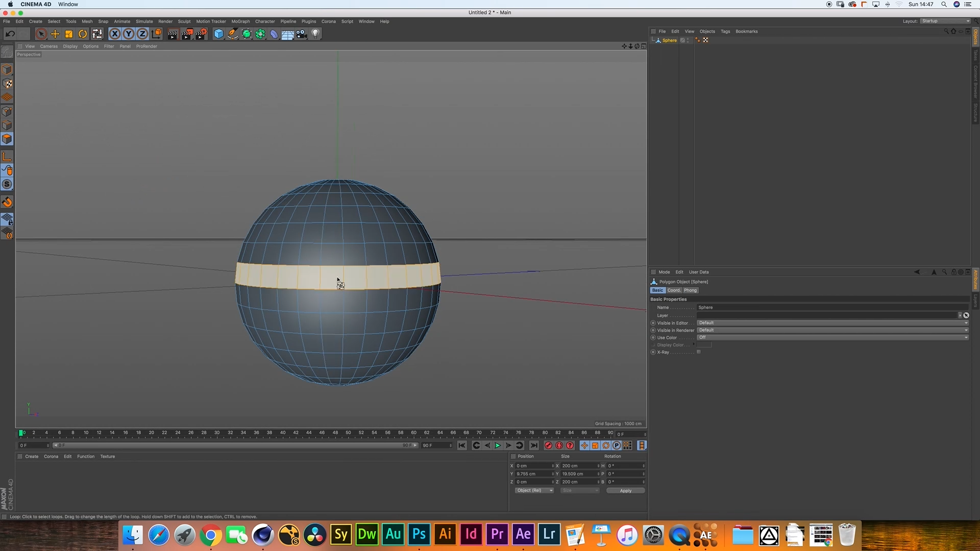
Task: Switch to Points mode in left toolbar
Action: 7,112
